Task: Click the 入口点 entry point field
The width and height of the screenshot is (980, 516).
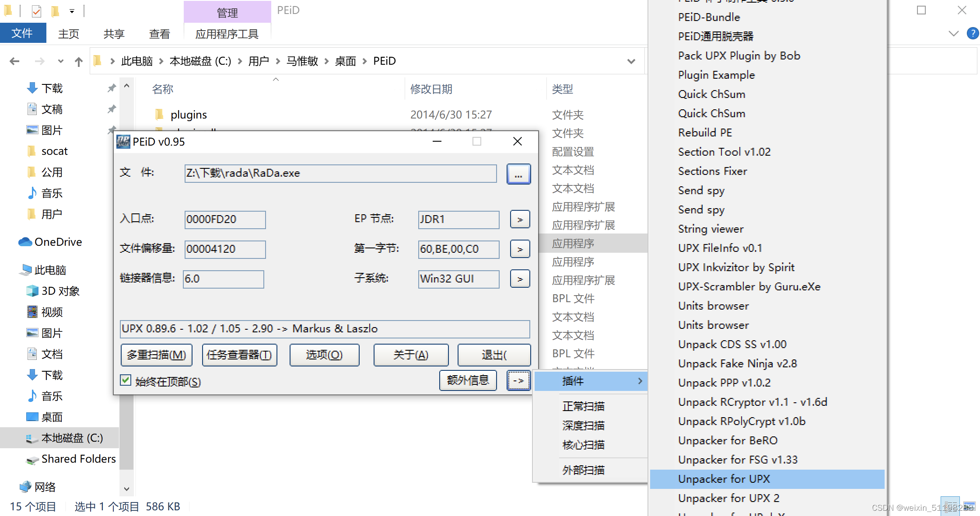Action: (x=225, y=220)
